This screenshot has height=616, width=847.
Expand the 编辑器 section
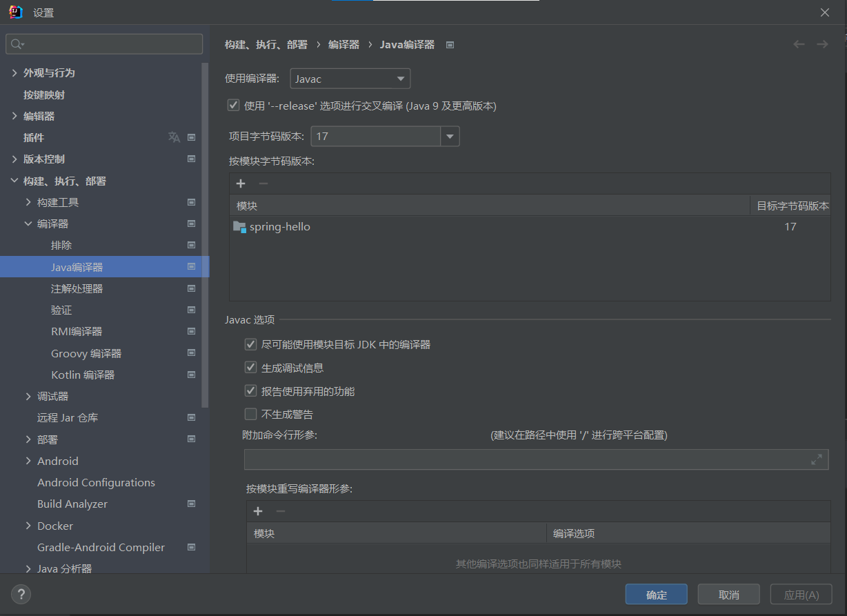pos(14,116)
